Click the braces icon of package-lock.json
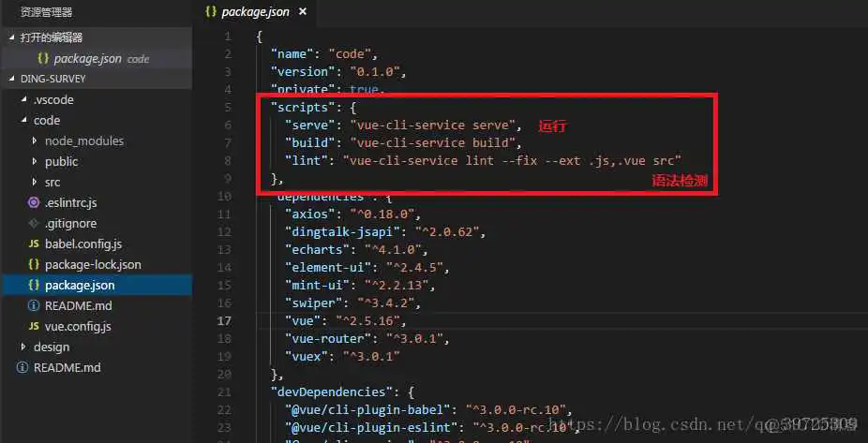The image size is (868, 443). (x=34, y=264)
